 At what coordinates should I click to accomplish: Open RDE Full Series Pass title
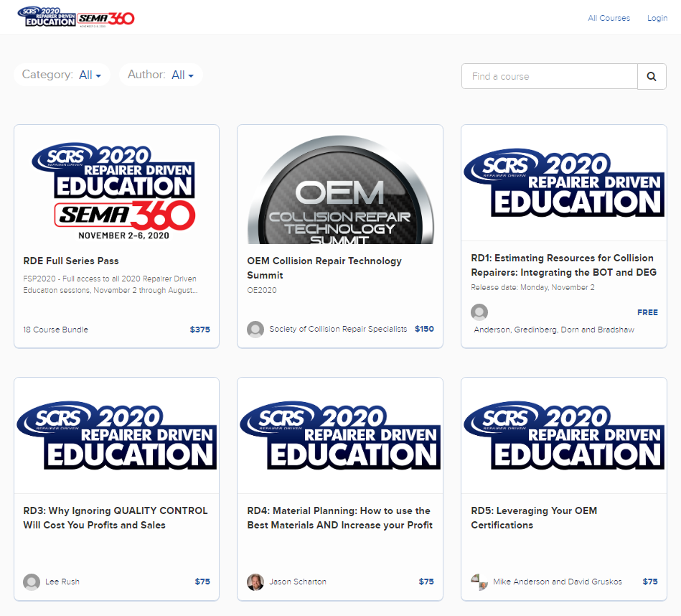click(x=71, y=261)
